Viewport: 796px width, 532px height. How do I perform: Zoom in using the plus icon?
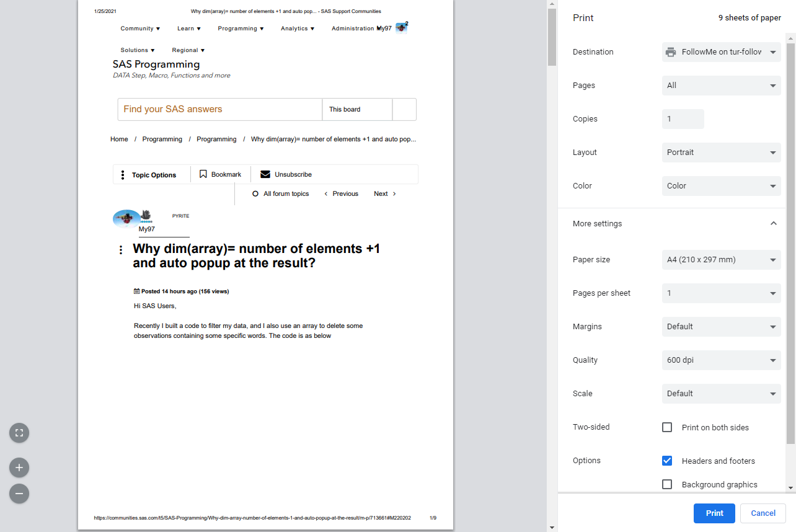pyautogui.click(x=19, y=467)
